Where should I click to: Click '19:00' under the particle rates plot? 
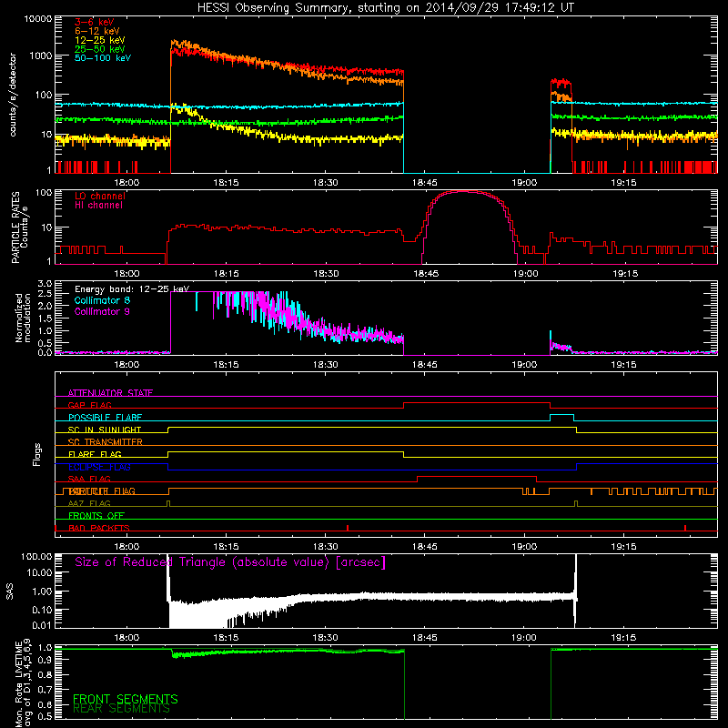[x=526, y=274]
